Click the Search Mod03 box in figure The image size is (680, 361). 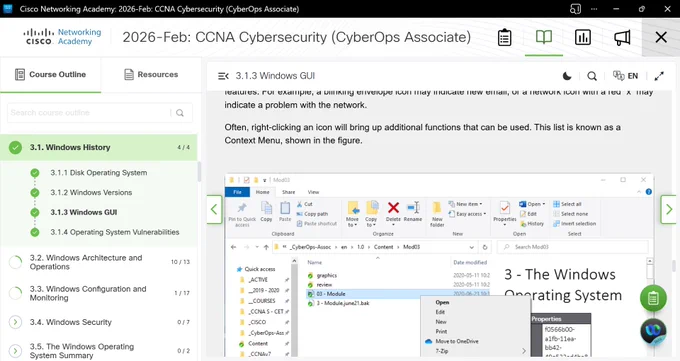(x=573, y=247)
